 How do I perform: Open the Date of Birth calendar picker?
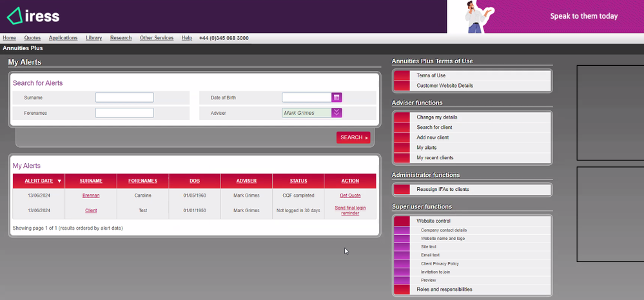[x=337, y=97]
